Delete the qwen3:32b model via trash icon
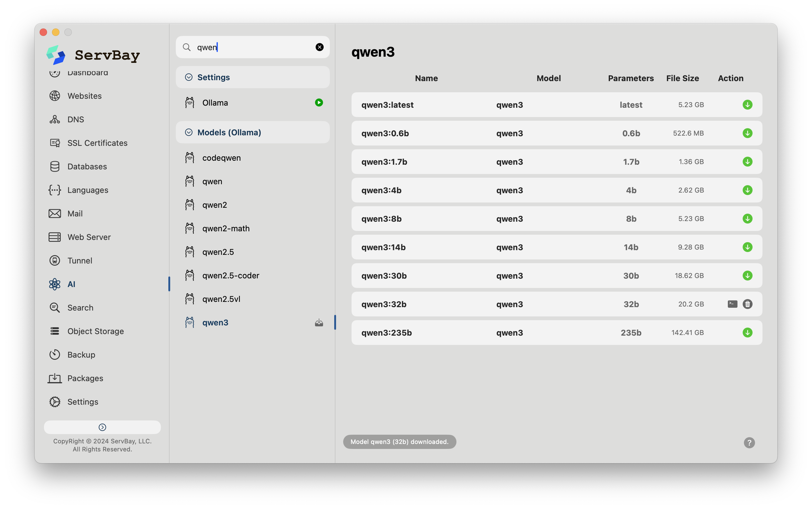 (747, 304)
